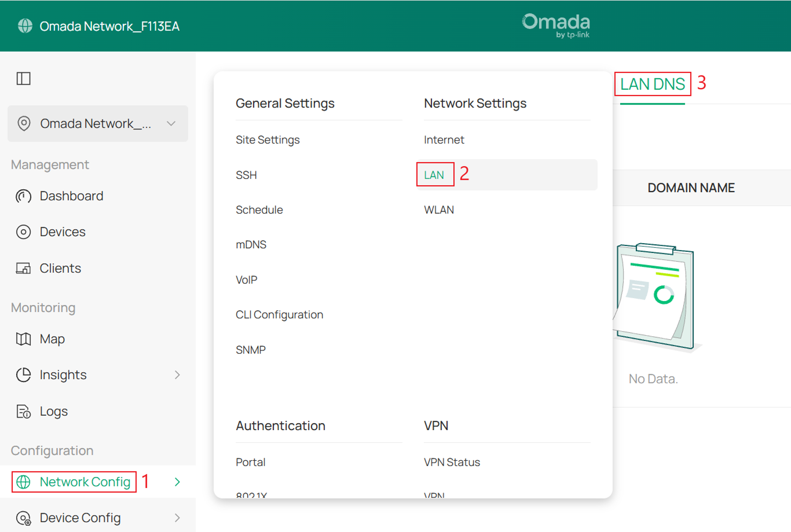Click the Device Config gear icon
The width and height of the screenshot is (791, 532).
tap(24, 518)
